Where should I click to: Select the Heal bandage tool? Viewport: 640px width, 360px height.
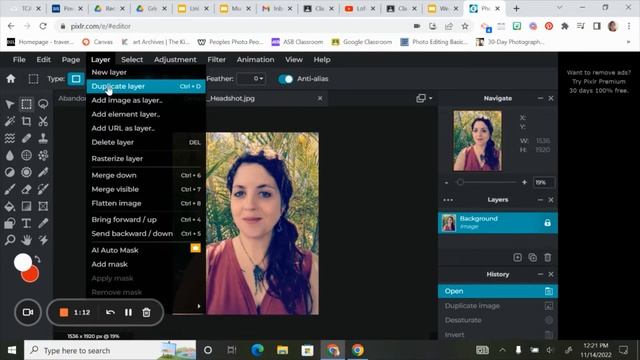(27, 138)
